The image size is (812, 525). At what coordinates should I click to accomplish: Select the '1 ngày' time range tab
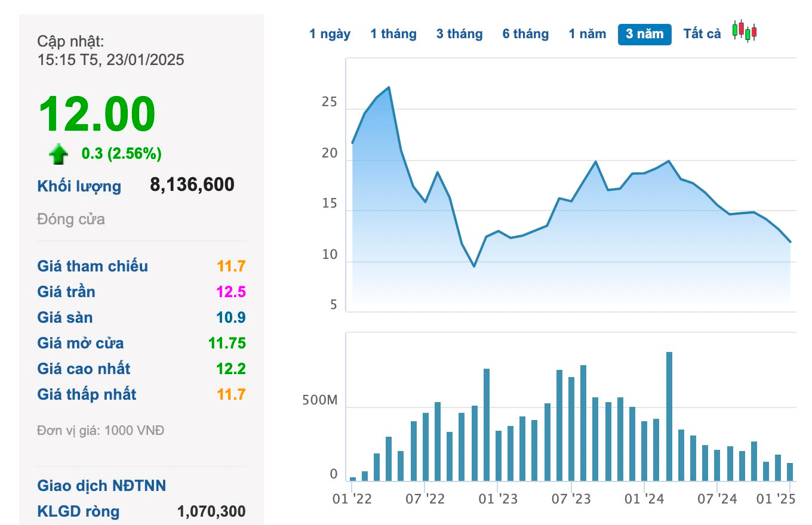point(330,34)
